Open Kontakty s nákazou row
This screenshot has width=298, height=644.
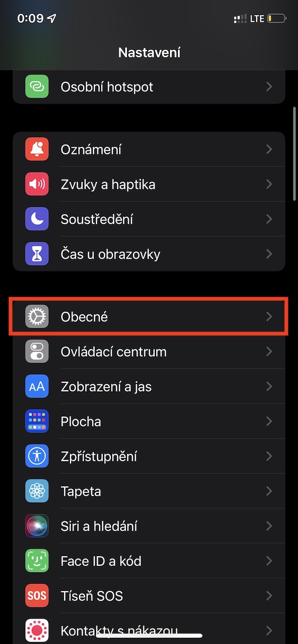tap(149, 629)
